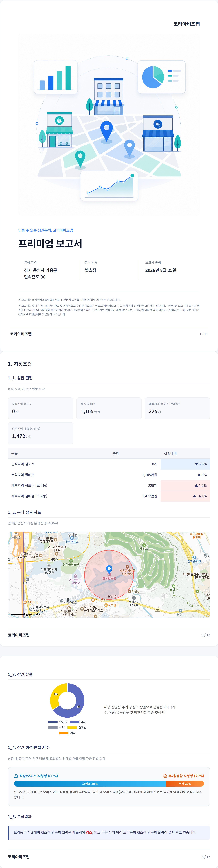The image size is (218, 868).
Task: Click the 1_5. 분석결과 heading
Action: pos(20,816)
